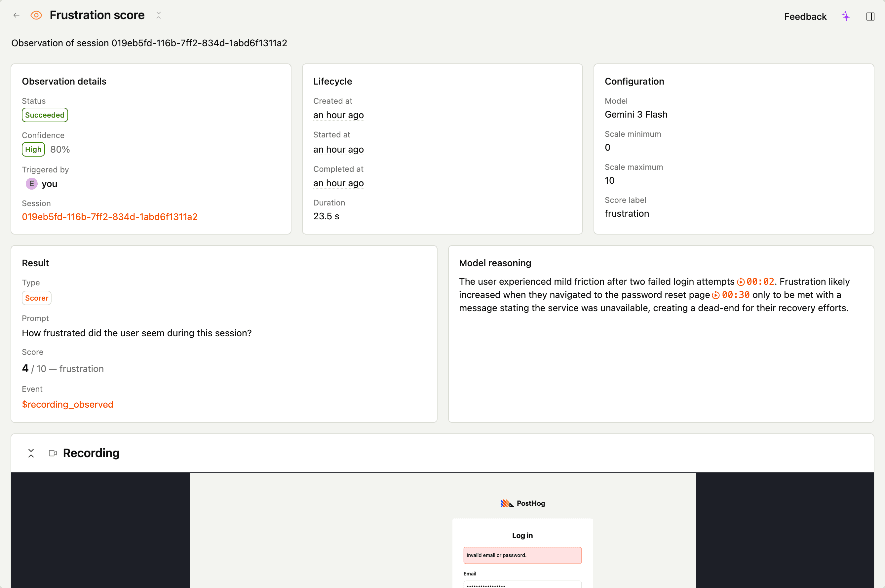
Task: Go back using the left arrow icon
Action: pyautogui.click(x=16, y=16)
